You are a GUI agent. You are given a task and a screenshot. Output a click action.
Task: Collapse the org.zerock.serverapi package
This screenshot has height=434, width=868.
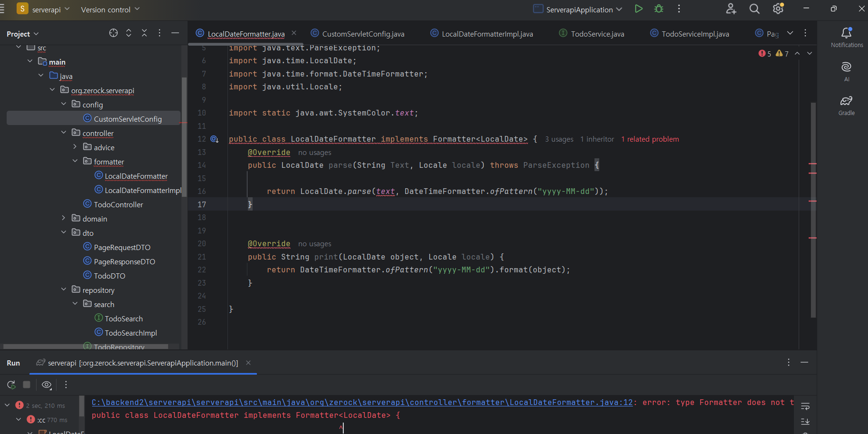(x=52, y=90)
